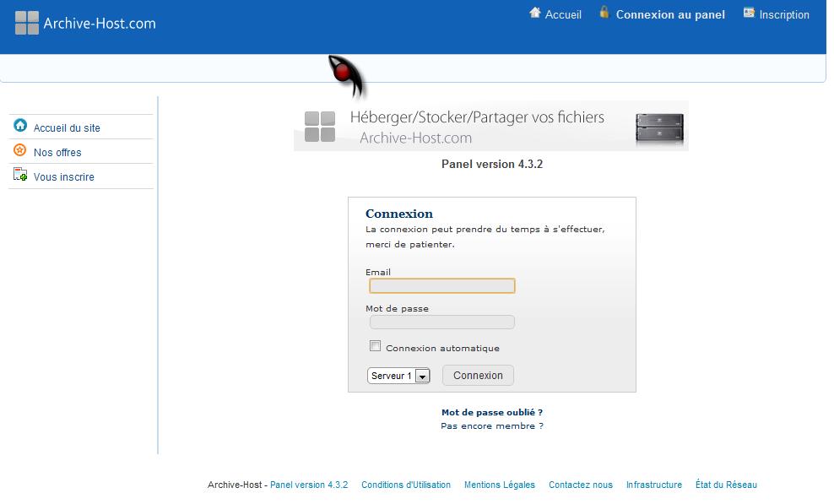Screen dimensions: 834x504
Task: Open footer link Panel version 4.3.2
Action: pyautogui.click(x=309, y=485)
